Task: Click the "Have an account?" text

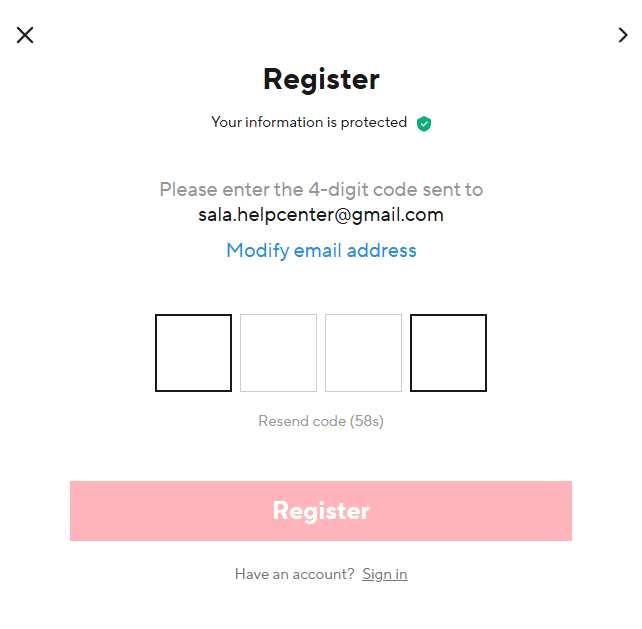Action: (294, 574)
